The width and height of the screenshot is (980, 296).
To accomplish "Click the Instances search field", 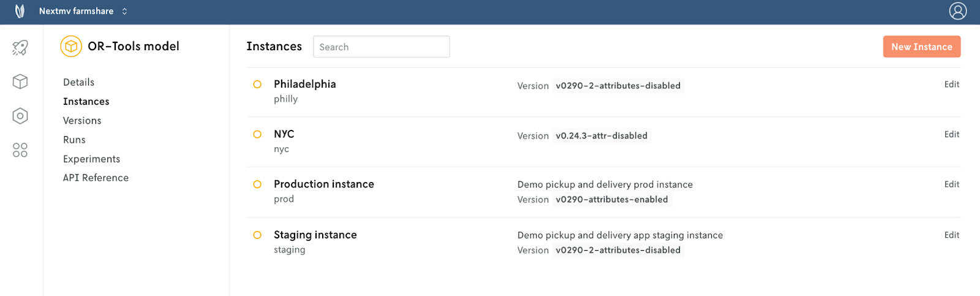I will click(x=381, y=47).
